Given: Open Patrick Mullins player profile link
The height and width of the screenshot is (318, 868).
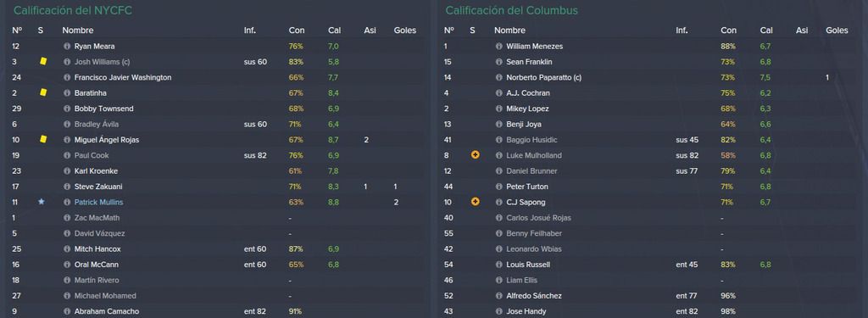Looking at the screenshot, I should point(97,202).
